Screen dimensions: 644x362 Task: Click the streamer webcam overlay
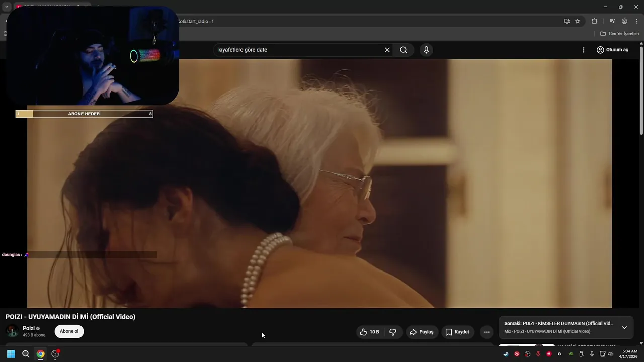click(93, 55)
